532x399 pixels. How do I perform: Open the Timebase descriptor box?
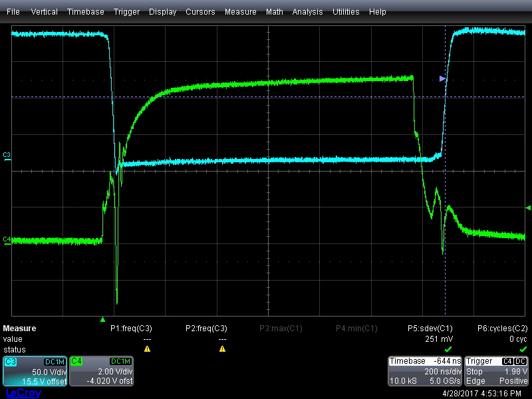click(425, 371)
